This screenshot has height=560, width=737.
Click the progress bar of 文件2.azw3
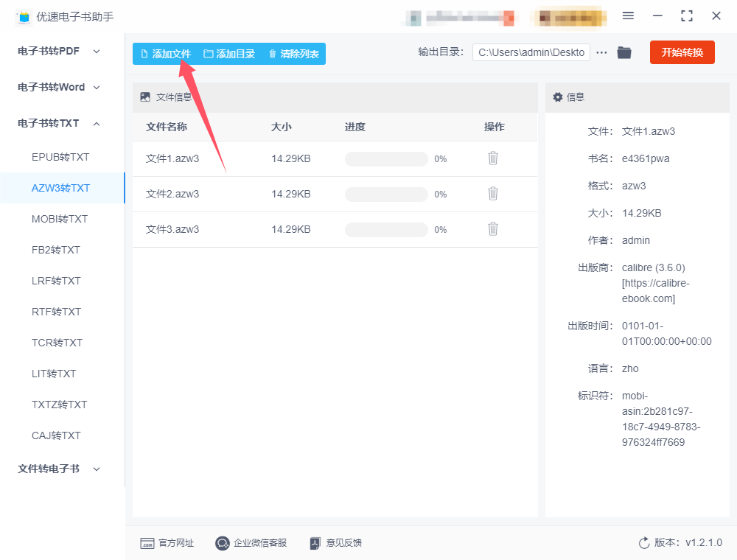click(386, 194)
